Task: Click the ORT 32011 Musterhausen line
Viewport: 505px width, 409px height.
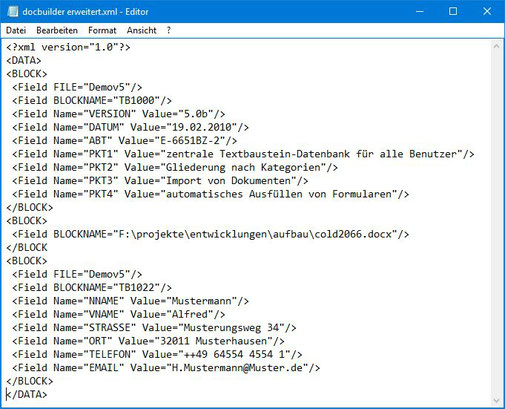Action: coord(148,341)
